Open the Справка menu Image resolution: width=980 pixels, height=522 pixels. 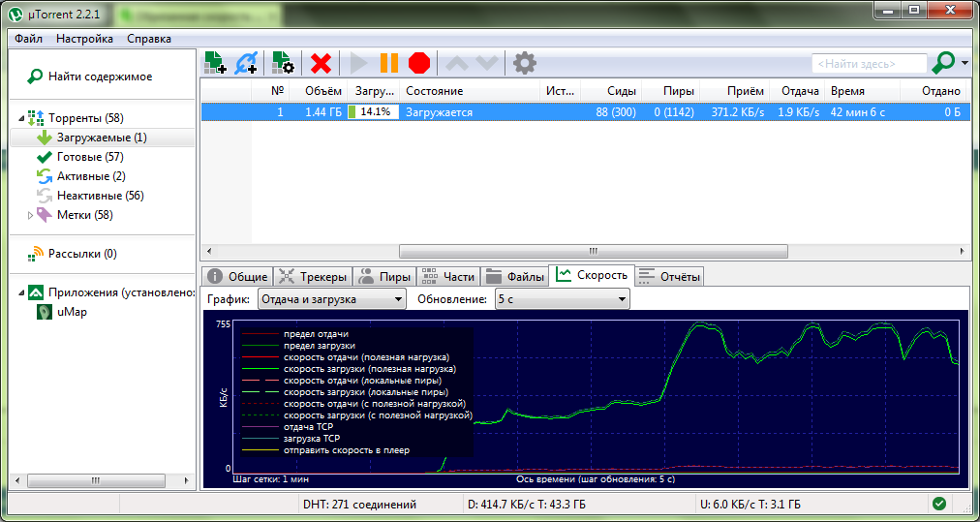tap(149, 39)
